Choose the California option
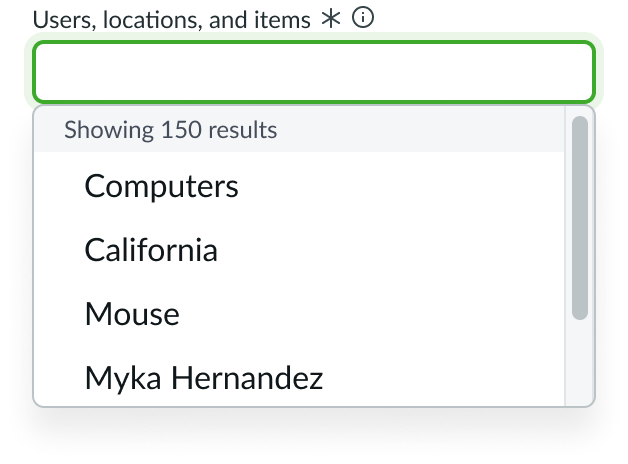Viewport: 628px width, 464px height. 151,249
